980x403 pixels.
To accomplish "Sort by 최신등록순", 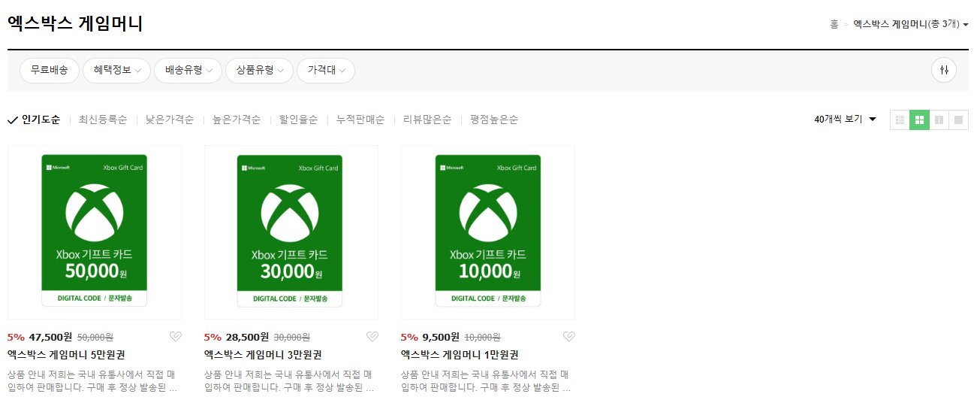I will (103, 120).
